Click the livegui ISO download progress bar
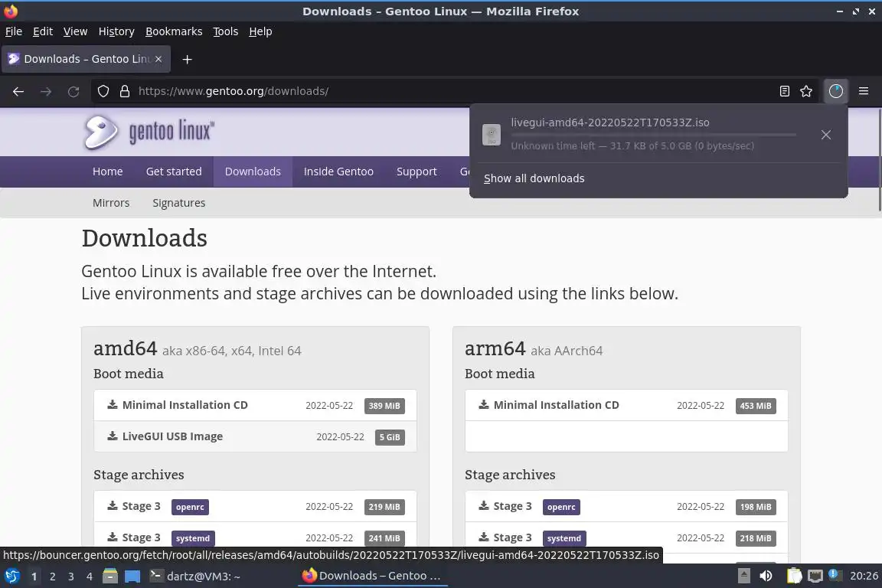 tap(653, 135)
